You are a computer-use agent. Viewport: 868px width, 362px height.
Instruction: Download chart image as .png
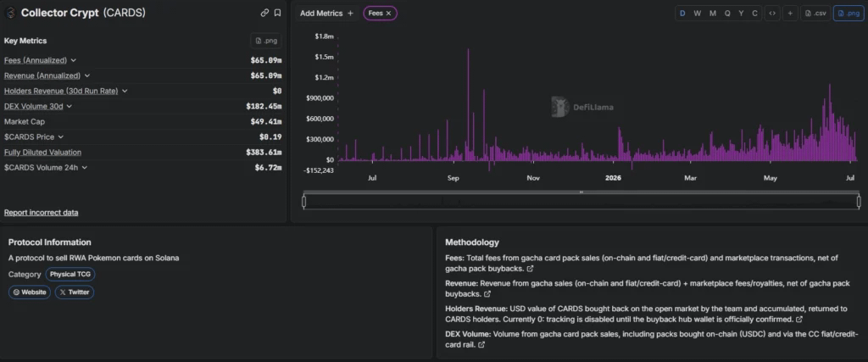pyautogui.click(x=848, y=14)
